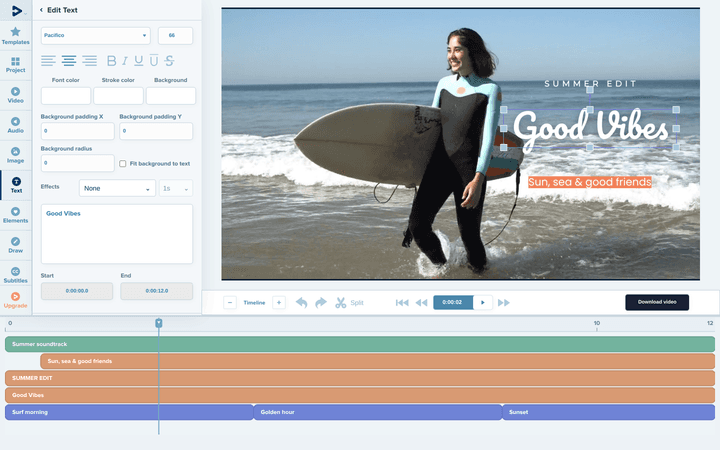The height and width of the screenshot is (450, 720).
Task: Zoom in the timeline with plus
Action: [279, 303]
